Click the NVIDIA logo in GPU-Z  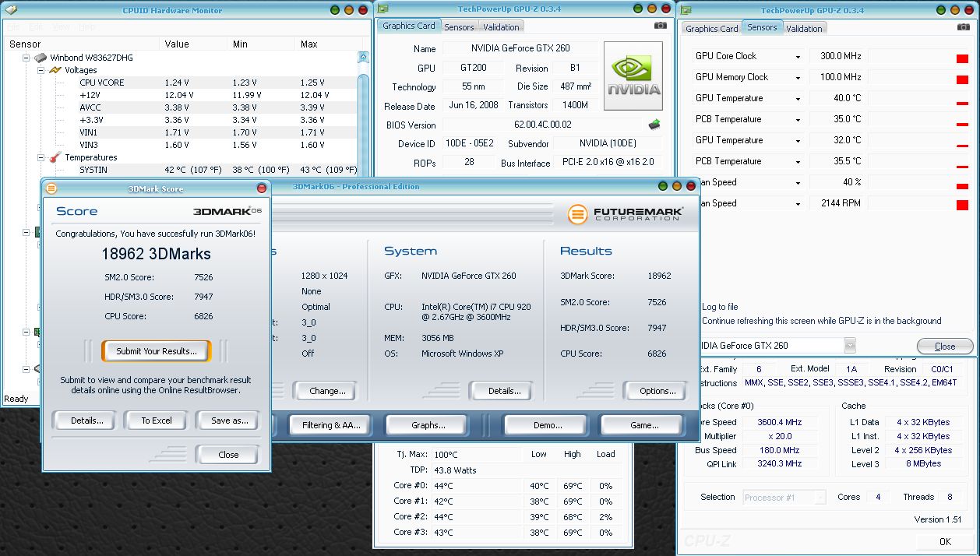pyautogui.click(x=633, y=76)
